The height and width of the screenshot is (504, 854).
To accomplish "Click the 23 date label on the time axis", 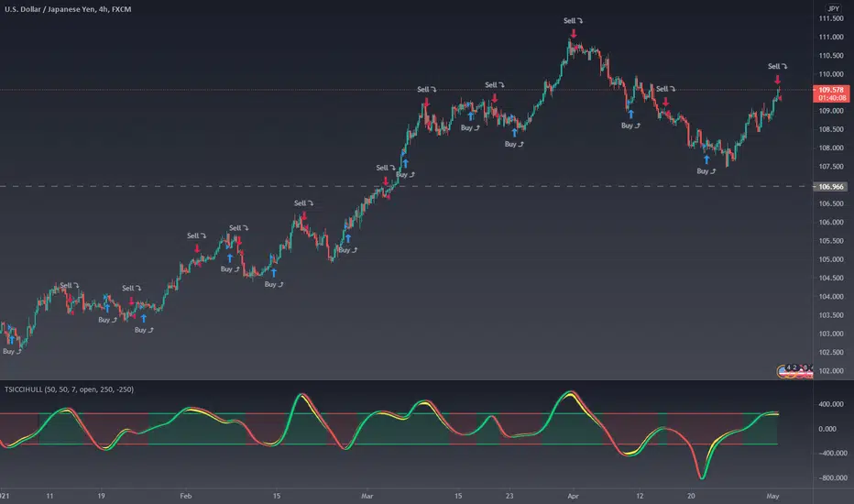I will coord(509,496).
